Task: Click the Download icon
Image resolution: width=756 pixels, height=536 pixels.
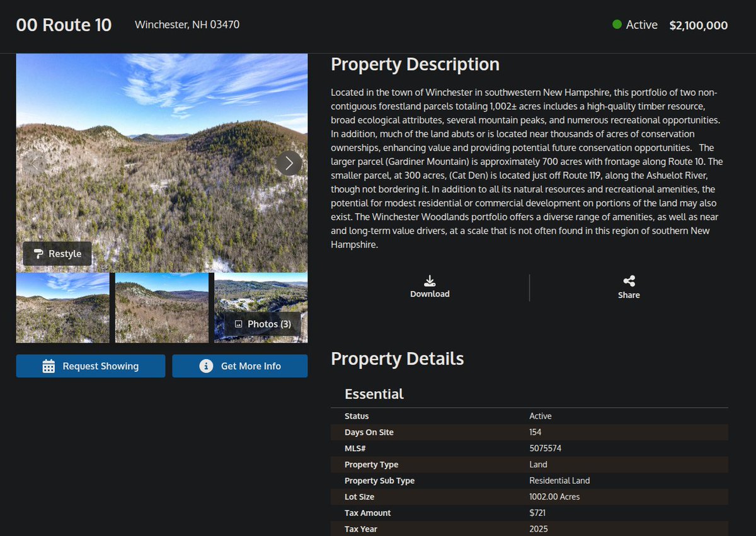Action: pos(430,281)
